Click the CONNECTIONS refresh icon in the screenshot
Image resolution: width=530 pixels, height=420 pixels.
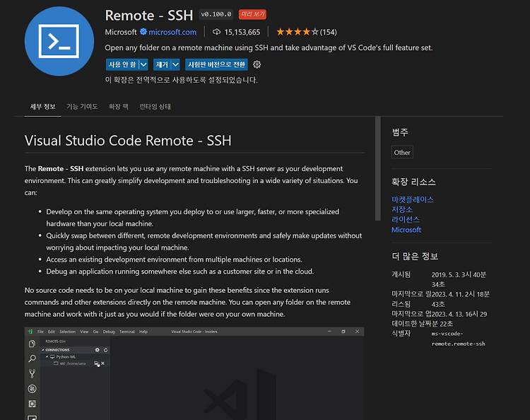pos(105,350)
